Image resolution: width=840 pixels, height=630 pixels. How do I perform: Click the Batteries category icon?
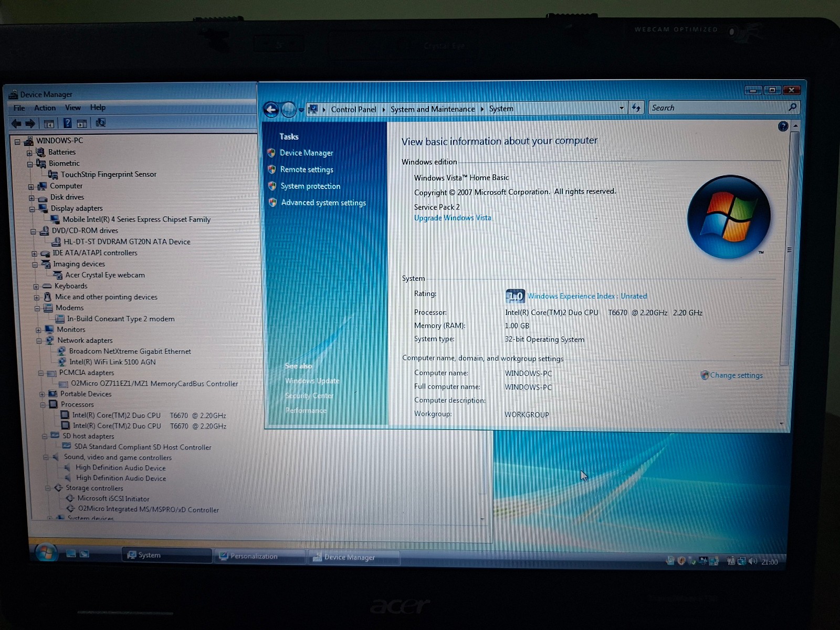tap(40, 152)
